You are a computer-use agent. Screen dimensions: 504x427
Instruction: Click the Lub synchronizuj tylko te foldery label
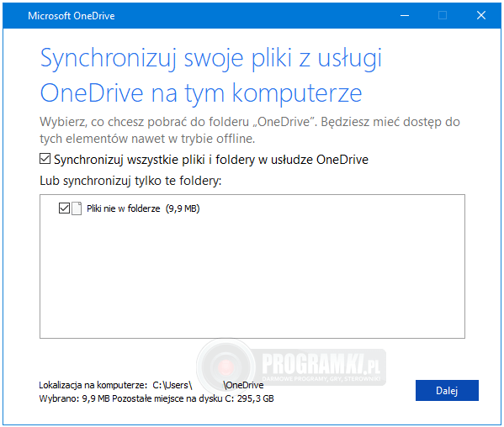click(130, 181)
